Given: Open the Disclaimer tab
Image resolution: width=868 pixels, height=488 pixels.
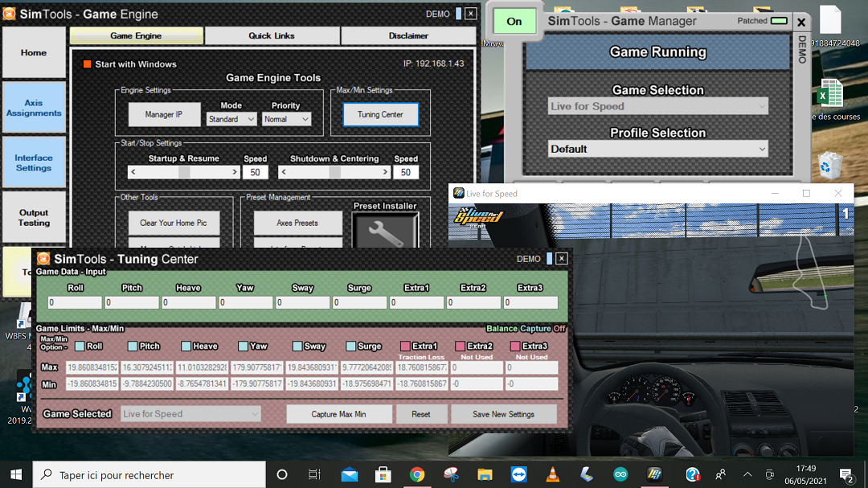Looking at the screenshot, I should [408, 35].
